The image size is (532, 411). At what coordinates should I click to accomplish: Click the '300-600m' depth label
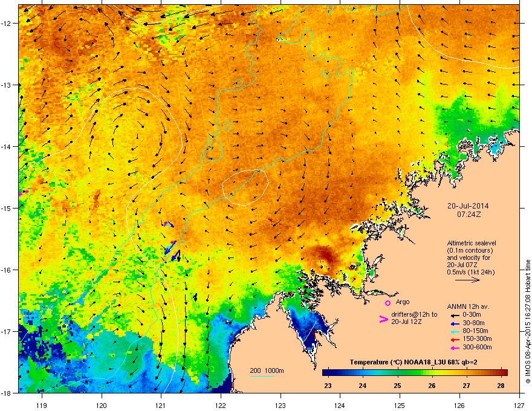477,347
